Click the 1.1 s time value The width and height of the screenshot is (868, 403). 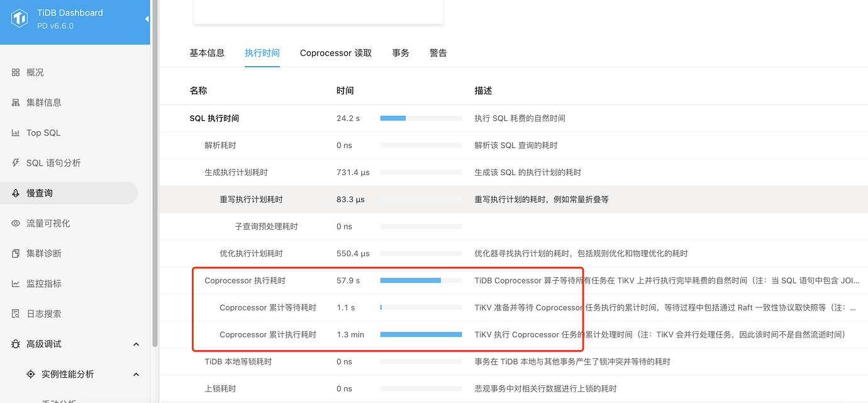pos(345,308)
